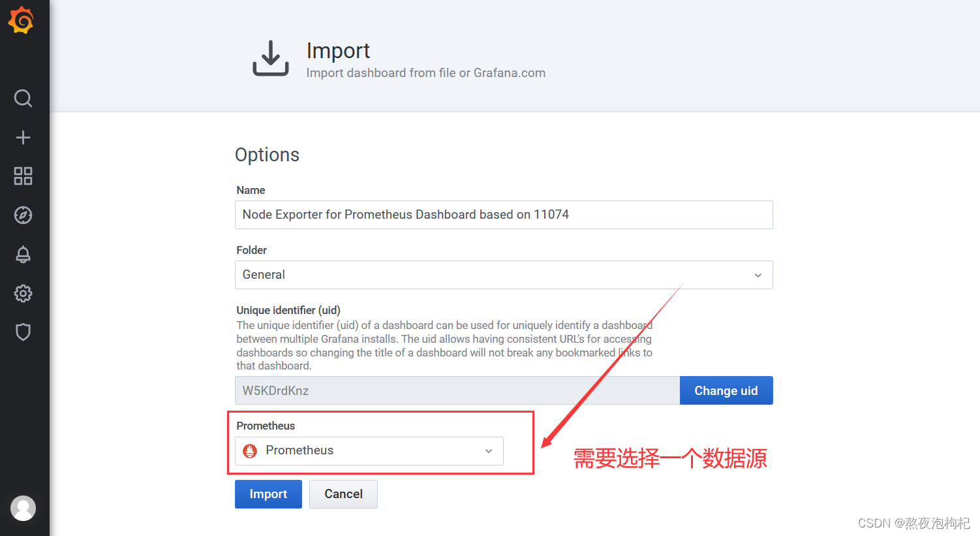The width and height of the screenshot is (980, 536).
Task: Open the Alerting bell icon
Action: point(23,254)
